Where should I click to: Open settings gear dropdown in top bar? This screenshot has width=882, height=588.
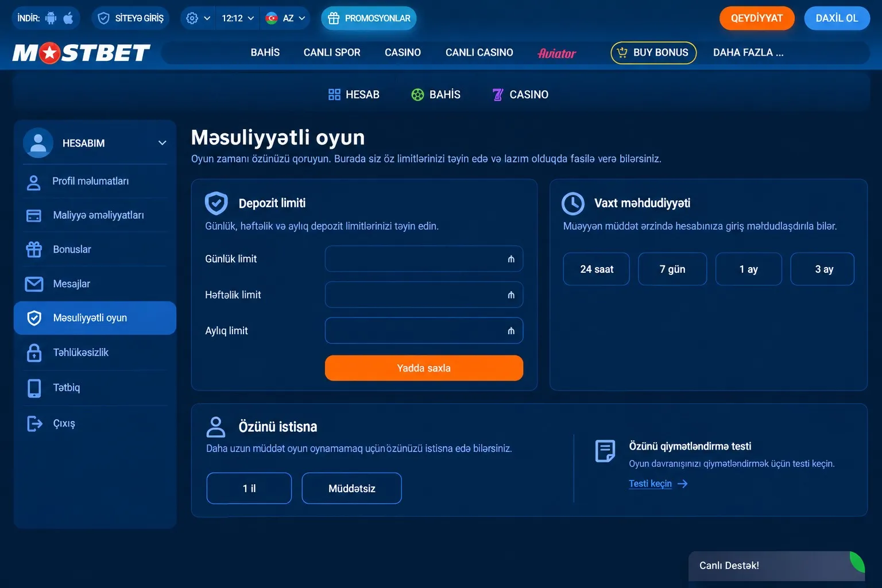[x=198, y=18]
